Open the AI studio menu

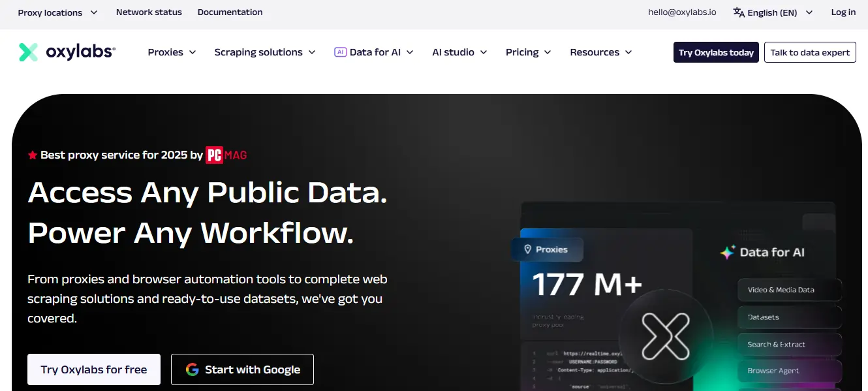point(459,52)
